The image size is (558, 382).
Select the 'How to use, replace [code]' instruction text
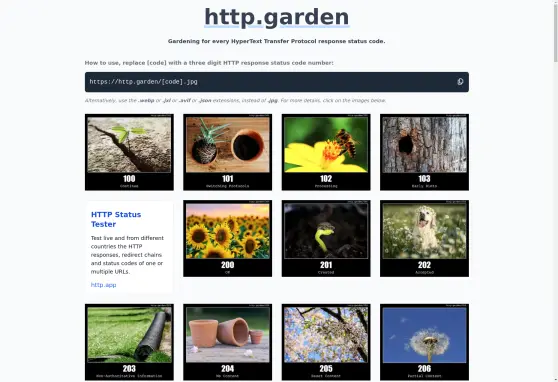coord(209,63)
